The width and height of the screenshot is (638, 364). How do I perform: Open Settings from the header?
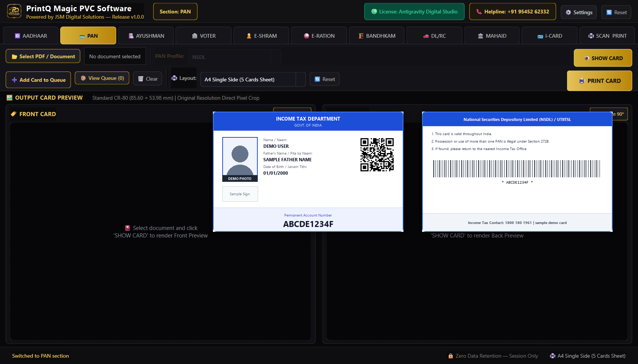tap(579, 12)
